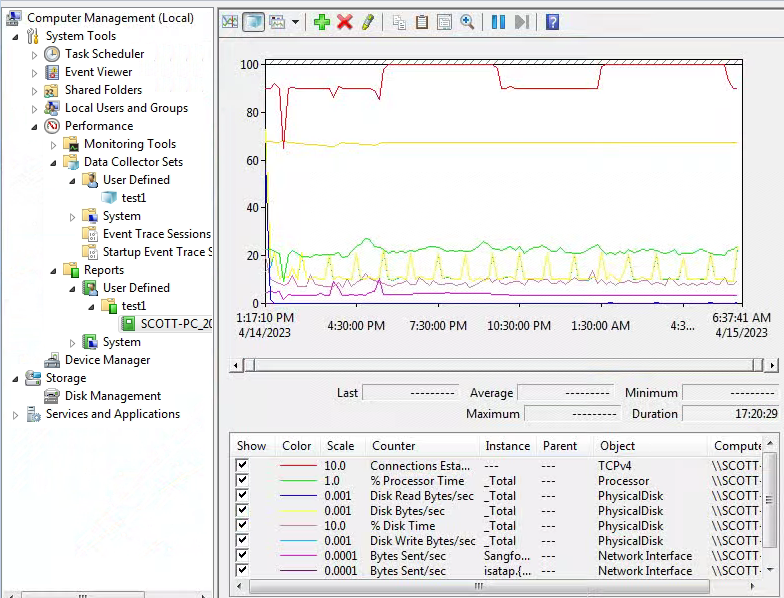Viewport: 784px width, 598px height.
Task: Open the Change graph type dropdown arrow
Action: point(295,23)
